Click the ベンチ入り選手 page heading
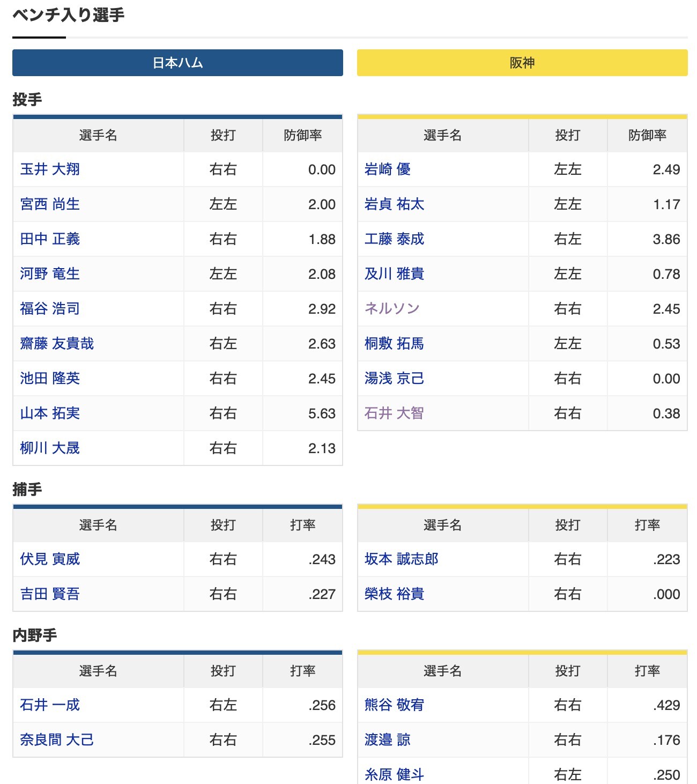Viewport: 697px width, 784px height. pos(69,14)
